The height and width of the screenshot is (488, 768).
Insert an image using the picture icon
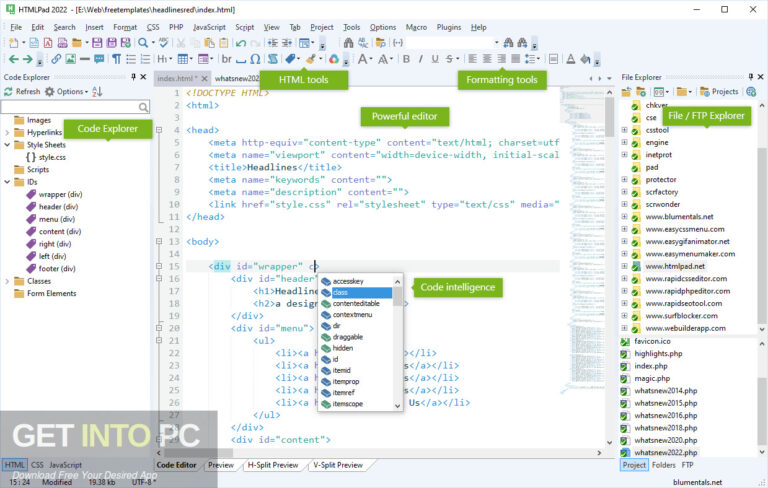coord(71,59)
